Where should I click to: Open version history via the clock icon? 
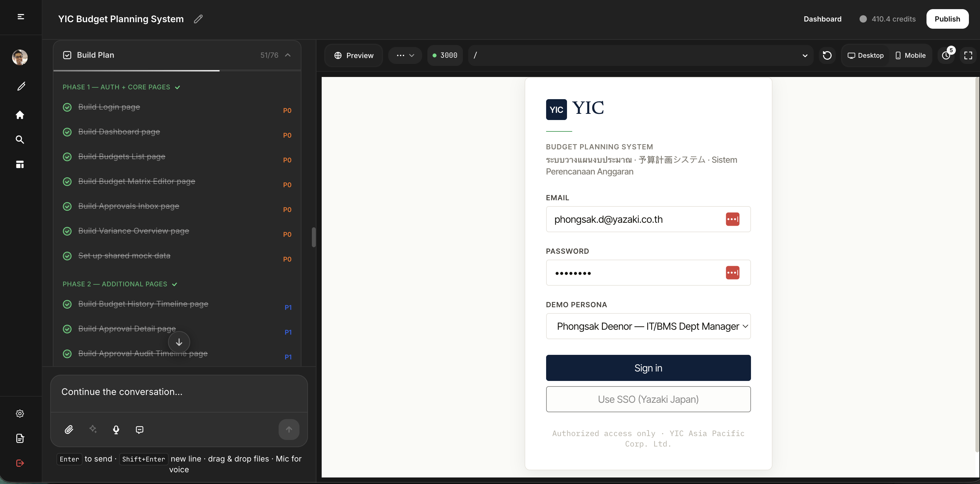946,55
